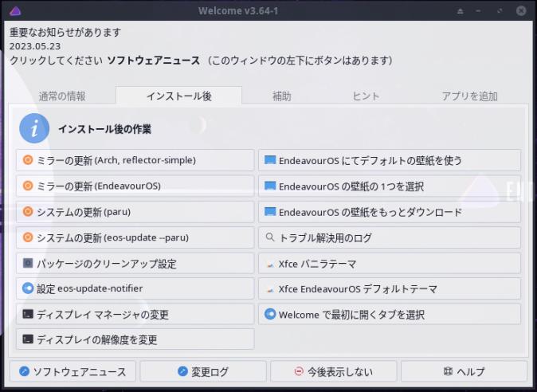
Task: Click ディスプレイの解像度を変更 button
Action: [x=135, y=339]
